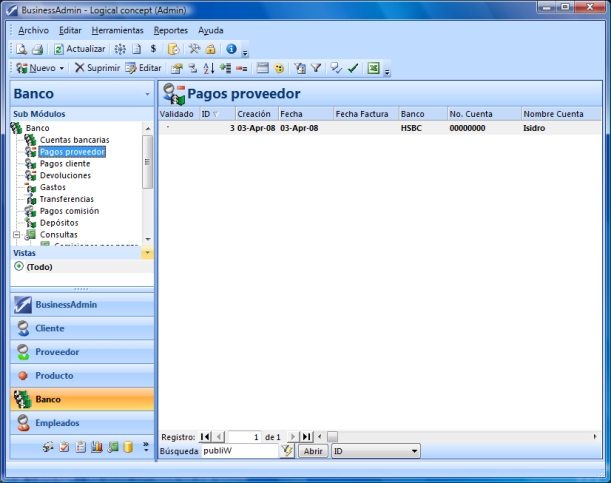Open the ID search field dropdown
Viewport: 611px width, 483px height.
pyautogui.click(x=414, y=452)
